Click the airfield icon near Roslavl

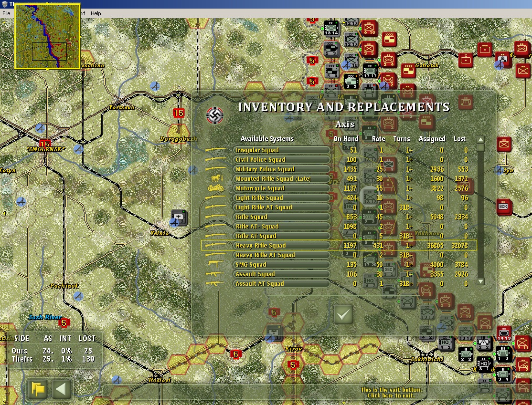pyautogui.click(x=117, y=380)
